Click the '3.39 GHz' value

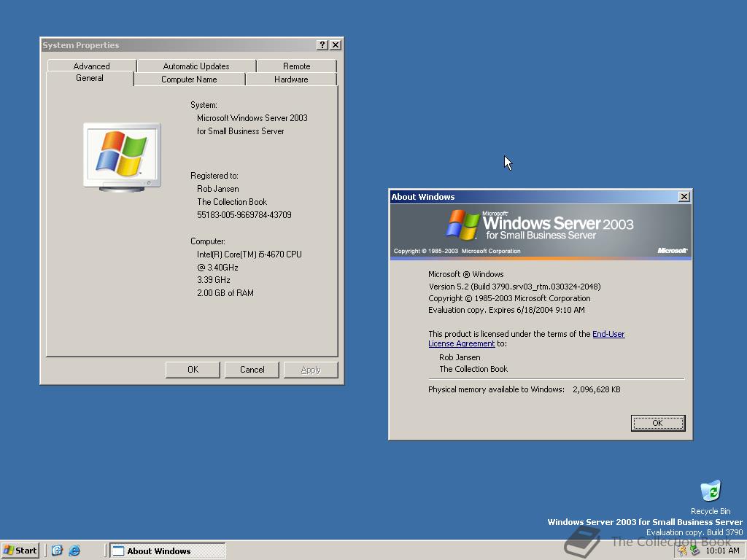pos(214,279)
